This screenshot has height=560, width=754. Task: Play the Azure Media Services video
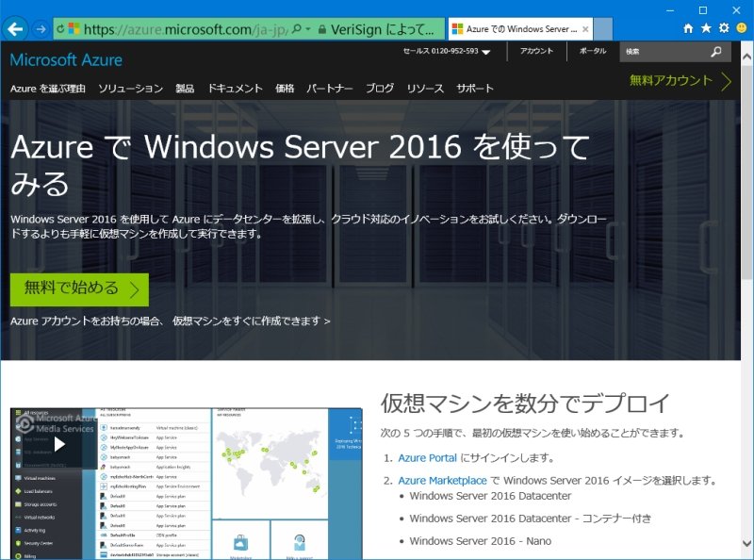click(x=59, y=444)
